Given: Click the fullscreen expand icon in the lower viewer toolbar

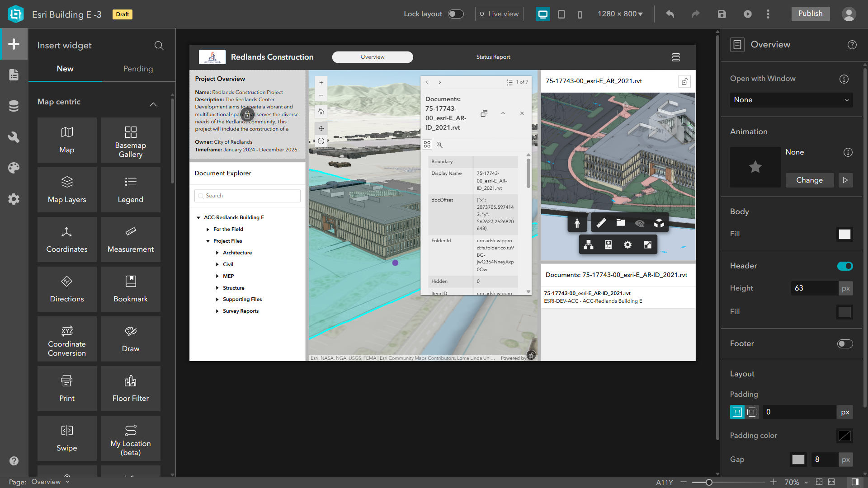Looking at the screenshot, I should [x=647, y=244].
